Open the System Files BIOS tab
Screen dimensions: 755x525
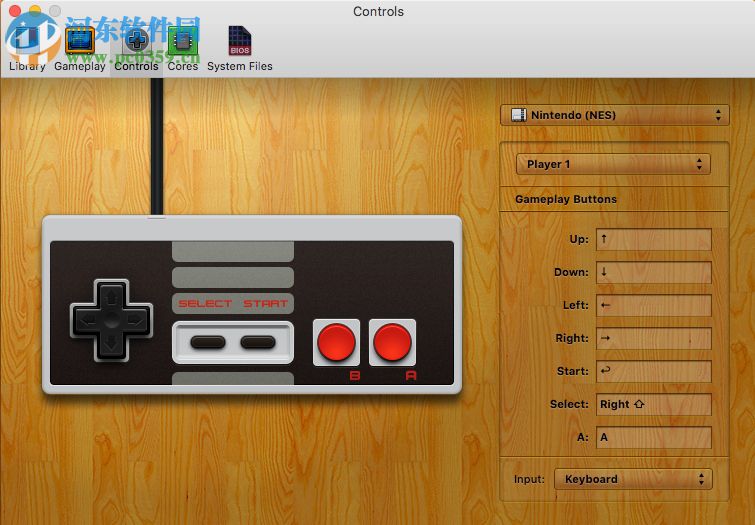(240, 48)
